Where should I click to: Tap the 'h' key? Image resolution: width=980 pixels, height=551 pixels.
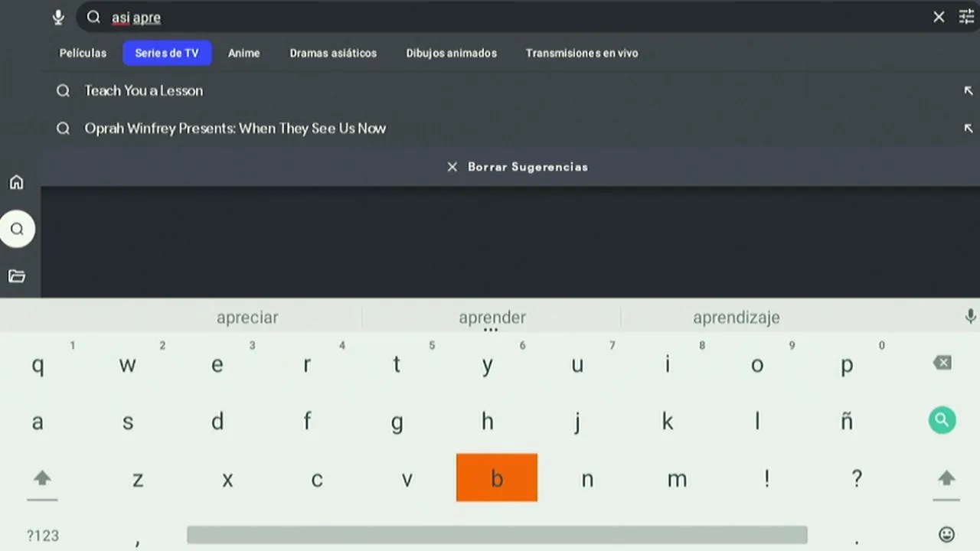tap(487, 421)
